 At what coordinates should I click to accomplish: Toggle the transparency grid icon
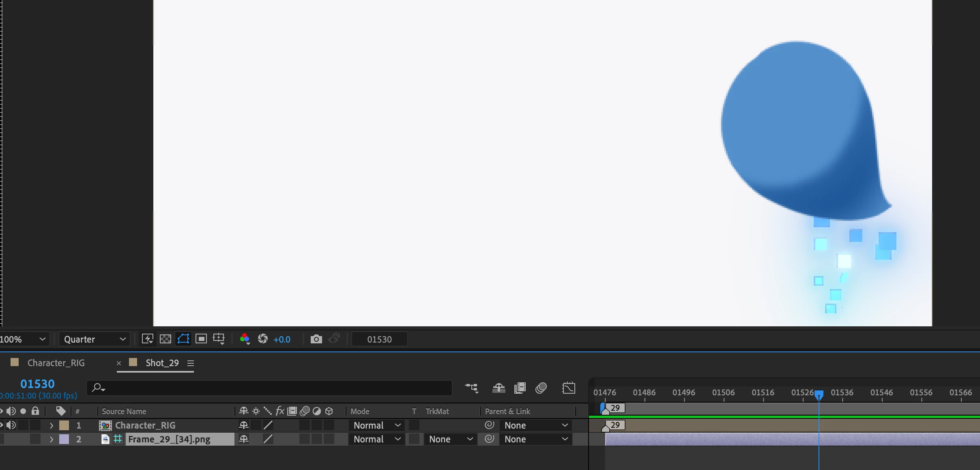[165, 339]
